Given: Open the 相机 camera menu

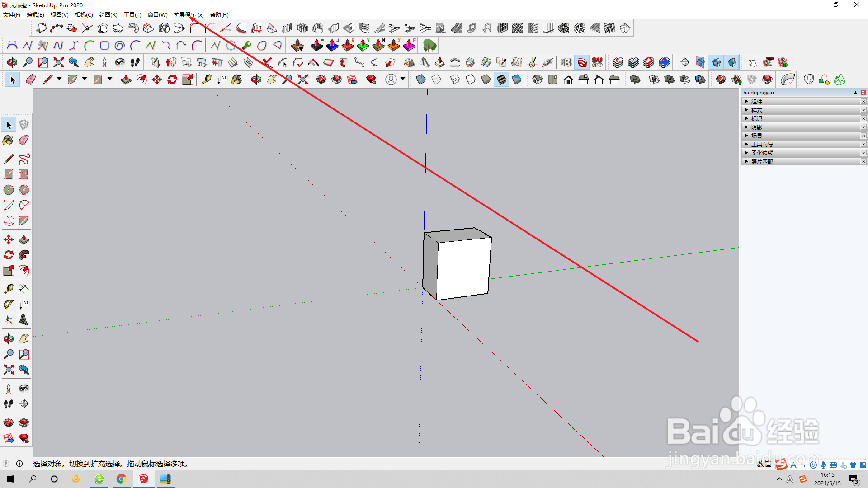Looking at the screenshot, I should tap(84, 15).
